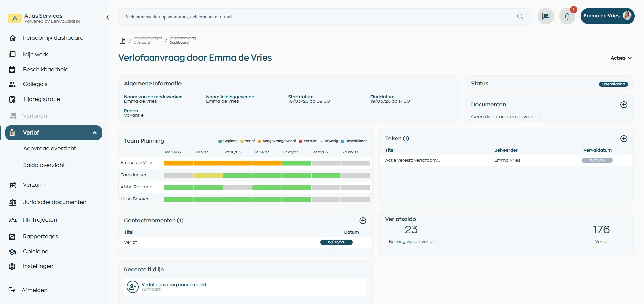Open the chat messages icon
Image resolution: width=644 pixels, height=304 pixels.
(x=546, y=16)
